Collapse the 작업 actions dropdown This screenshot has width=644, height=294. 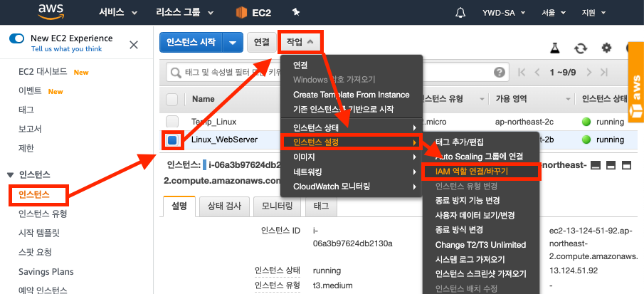coord(300,42)
